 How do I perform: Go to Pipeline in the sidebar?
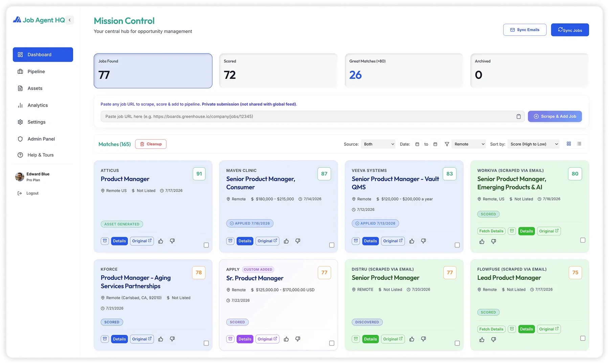coord(43,71)
